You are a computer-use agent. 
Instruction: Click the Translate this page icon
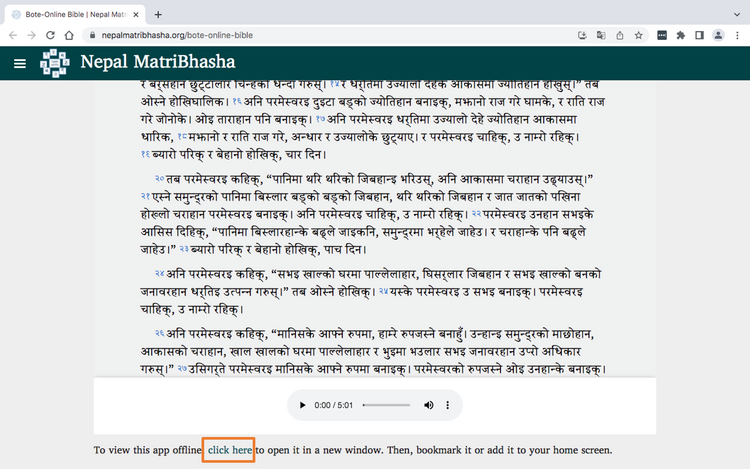[600, 35]
